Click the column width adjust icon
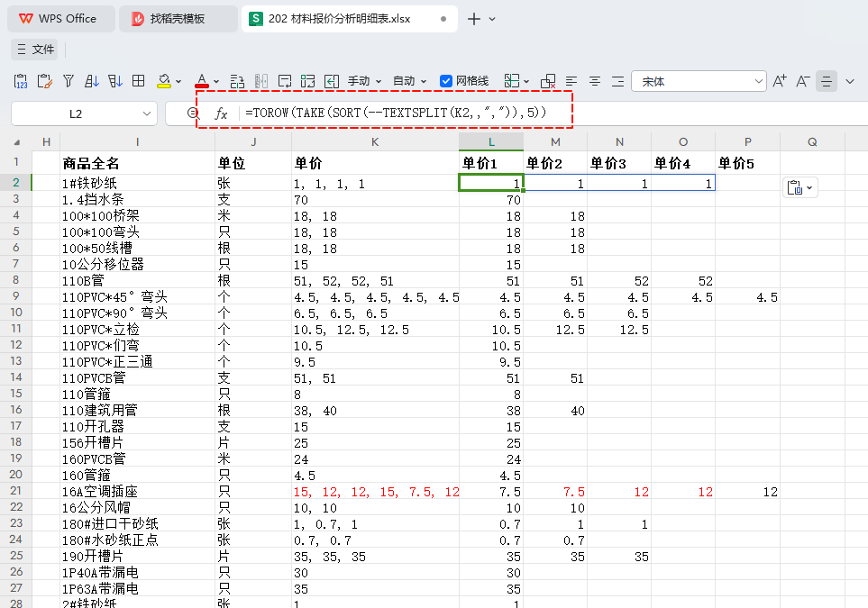 point(261,81)
